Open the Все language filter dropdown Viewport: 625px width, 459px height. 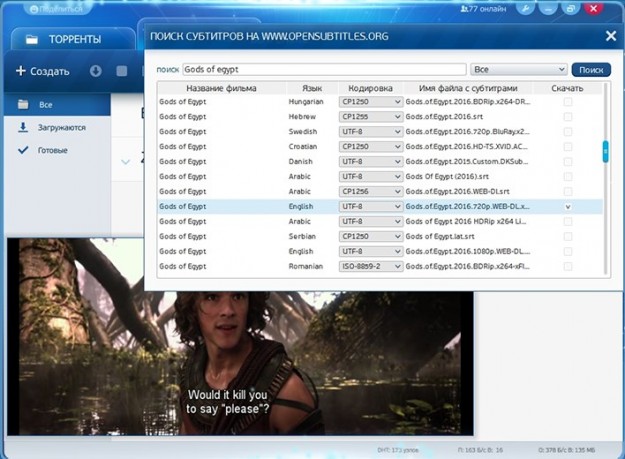518,70
